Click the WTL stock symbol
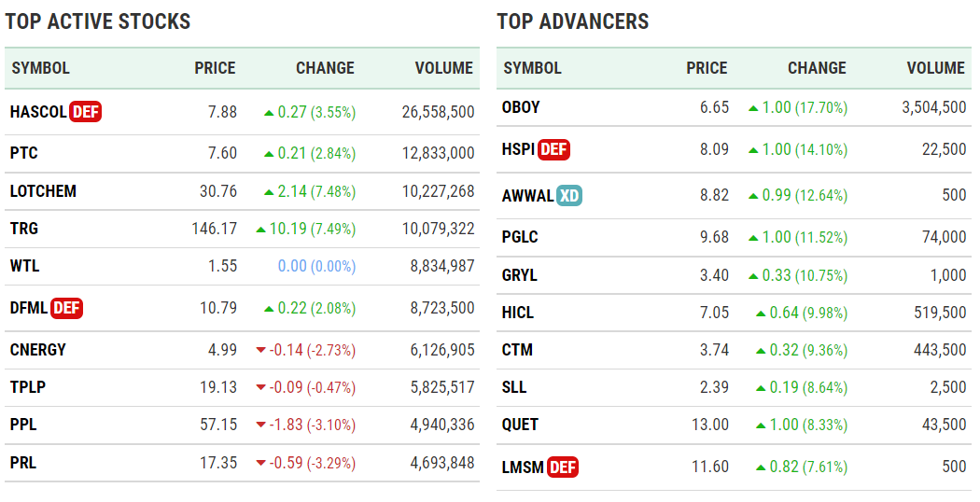980x502 pixels. pyautogui.click(x=25, y=266)
